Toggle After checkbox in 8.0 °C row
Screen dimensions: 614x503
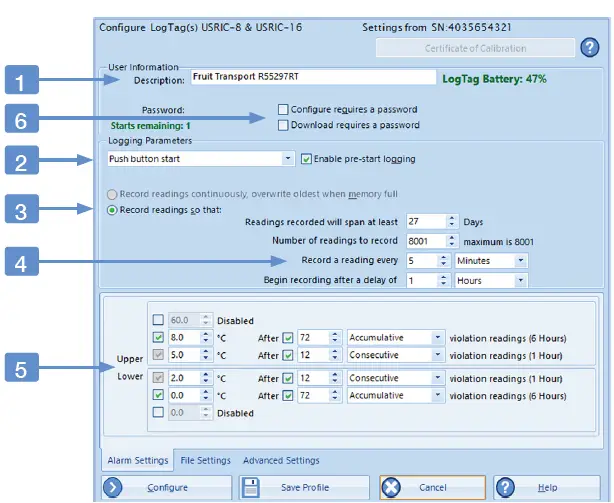click(x=288, y=337)
